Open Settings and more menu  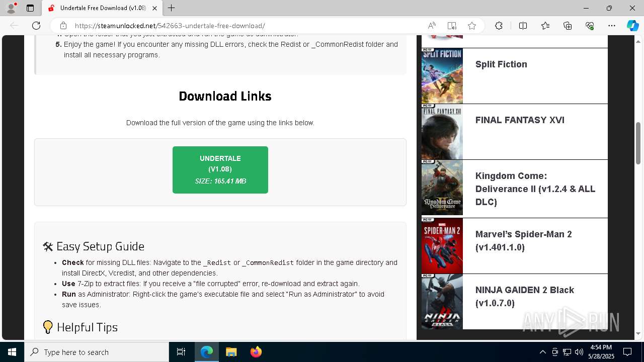[612, 26]
